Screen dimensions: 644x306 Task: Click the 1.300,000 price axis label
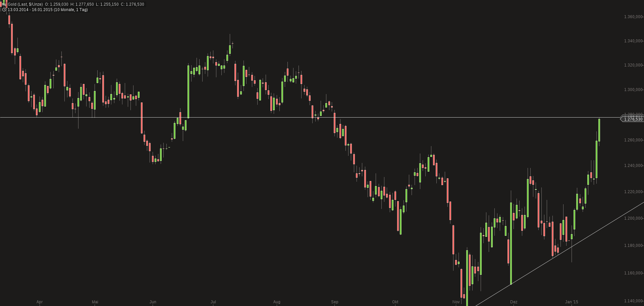pyautogui.click(x=633, y=90)
